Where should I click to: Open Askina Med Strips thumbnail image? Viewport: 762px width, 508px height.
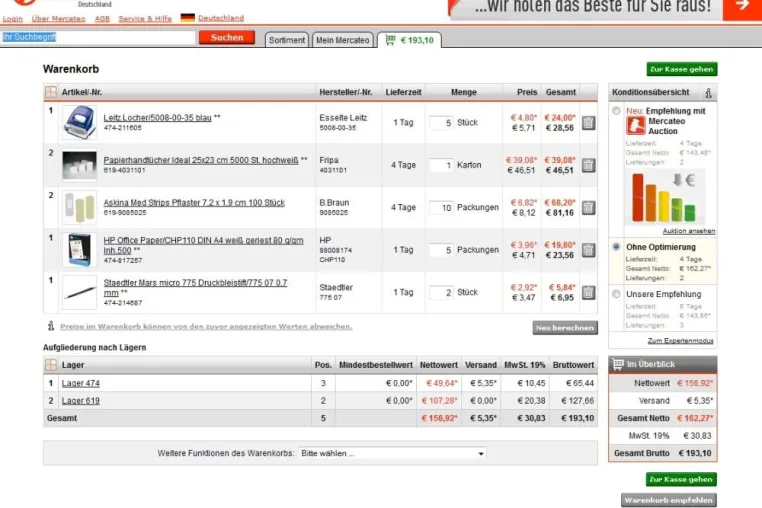pyautogui.click(x=79, y=208)
